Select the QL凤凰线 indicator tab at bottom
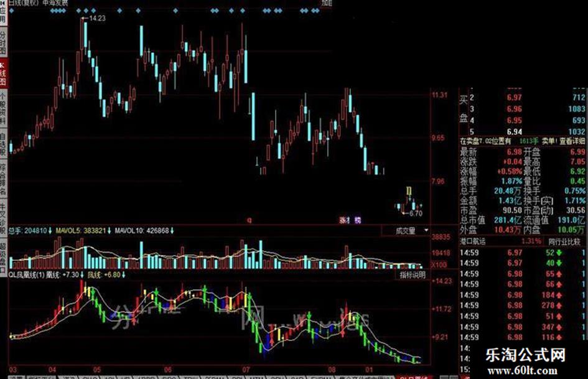 point(414,377)
